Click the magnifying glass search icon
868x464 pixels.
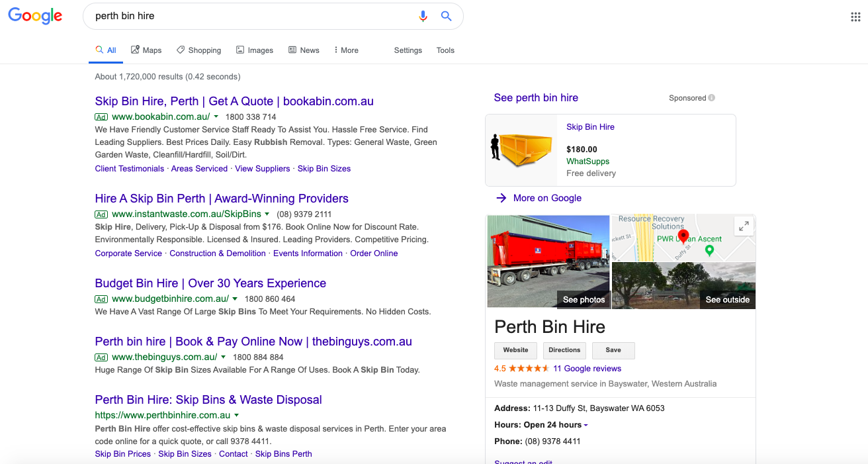point(446,16)
